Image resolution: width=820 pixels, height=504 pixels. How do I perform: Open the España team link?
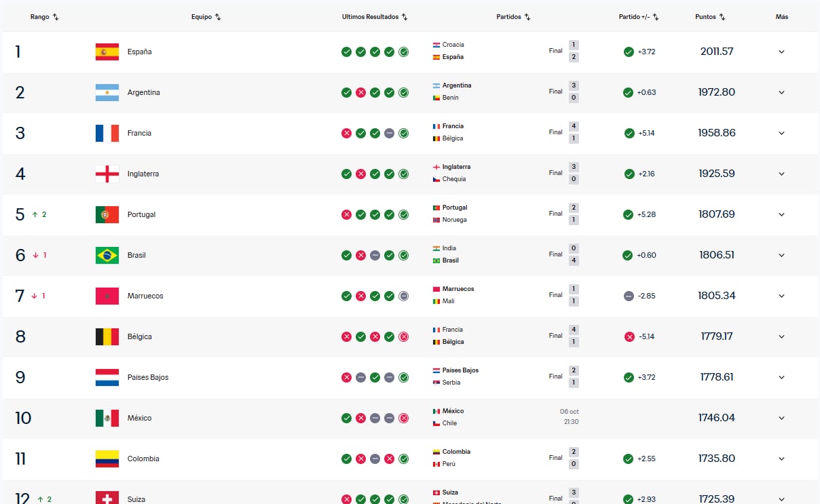(x=139, y=52)
